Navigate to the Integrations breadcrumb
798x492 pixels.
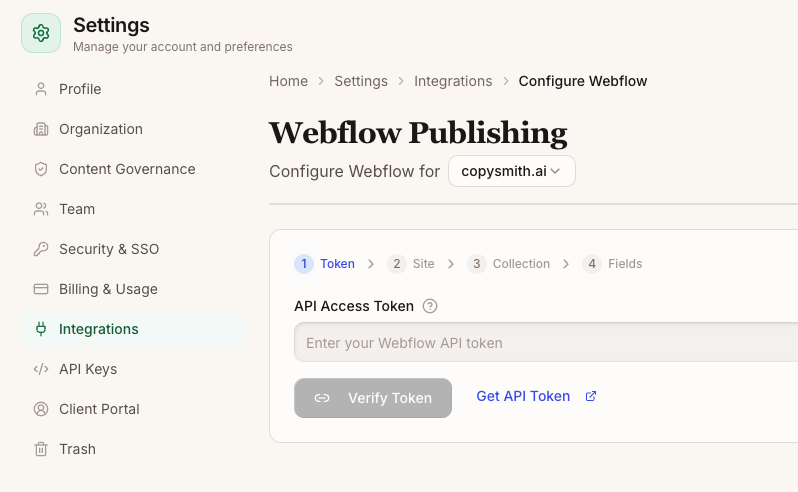click(x=453, y=81)
